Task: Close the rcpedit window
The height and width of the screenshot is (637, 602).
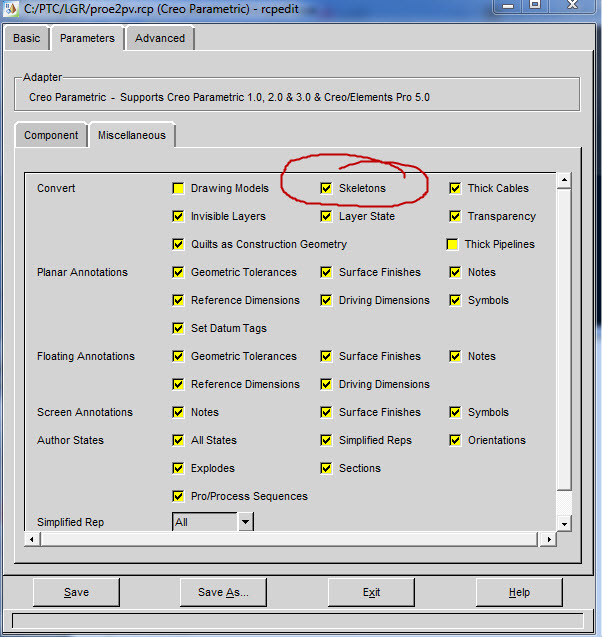Action: coord(572,5)
